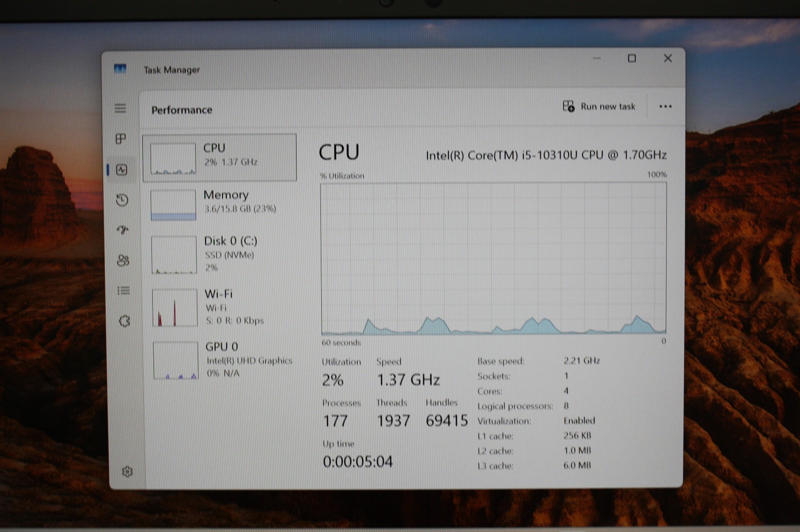Click the CPU mini graph thumbnail
800x532 pixels.
173,158
